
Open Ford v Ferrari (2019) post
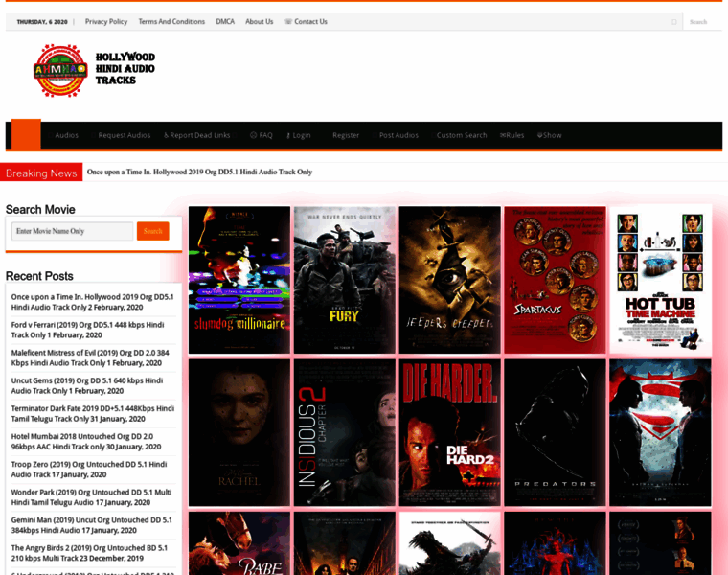[x=88, y=330]
